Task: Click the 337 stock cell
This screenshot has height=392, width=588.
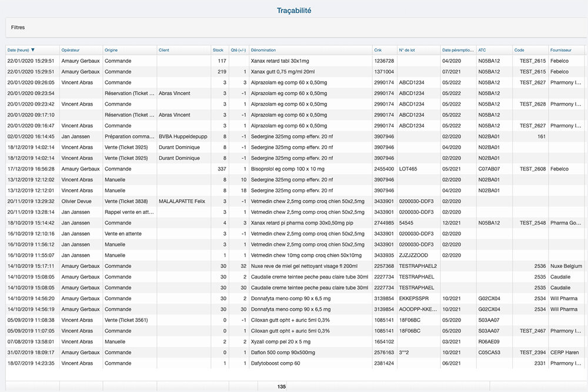Action: click(222, 169)
